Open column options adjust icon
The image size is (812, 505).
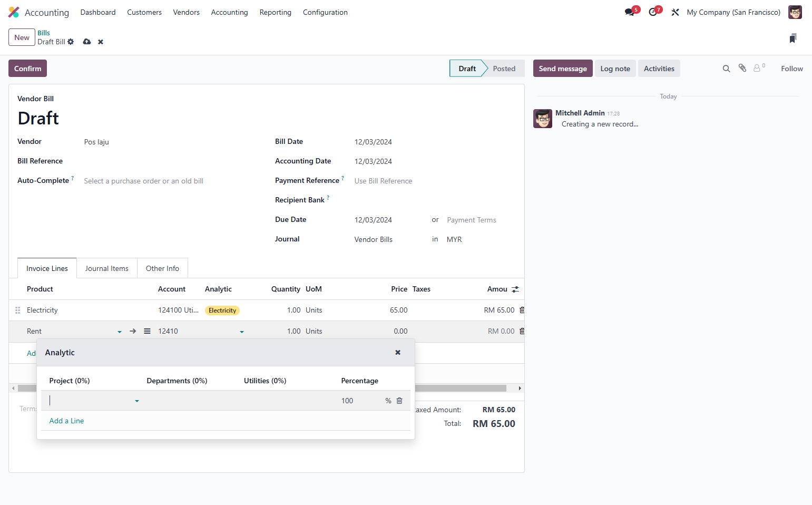515,289
